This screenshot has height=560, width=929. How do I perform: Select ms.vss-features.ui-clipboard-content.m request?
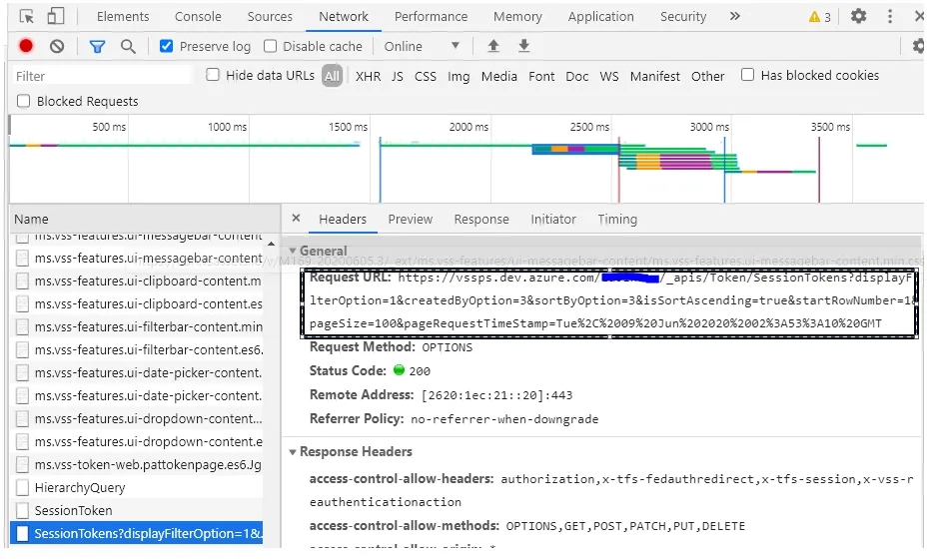coord(136,281)
